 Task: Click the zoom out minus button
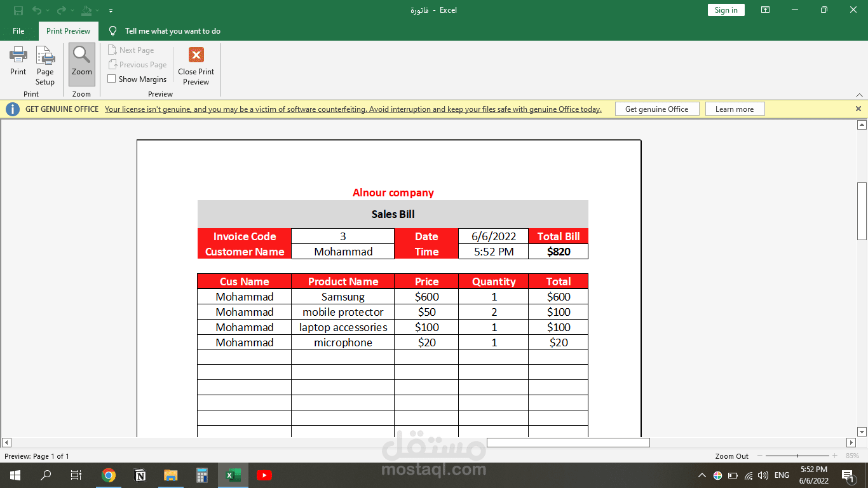point(759,456)
